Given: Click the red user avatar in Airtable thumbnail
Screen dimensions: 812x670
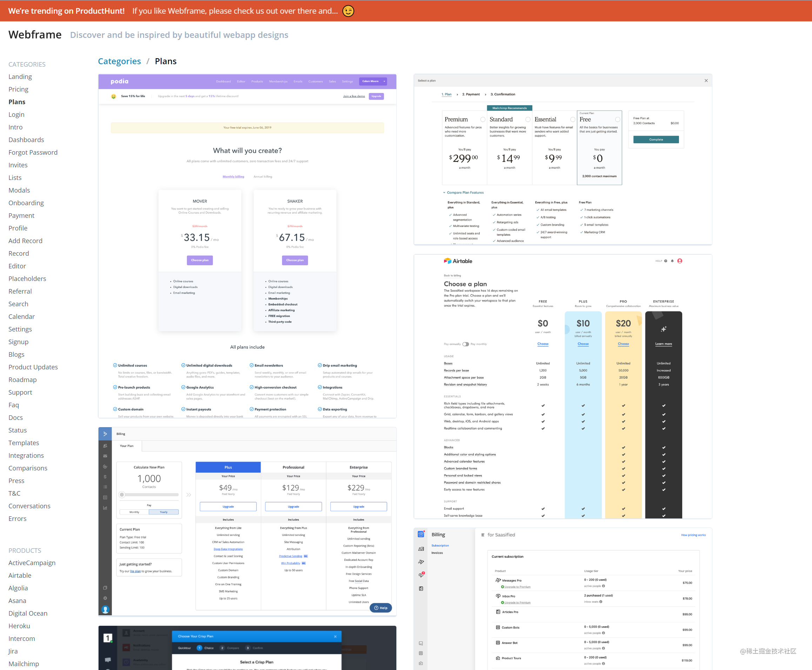Looking at the screenshot, I should click(680, 261).
